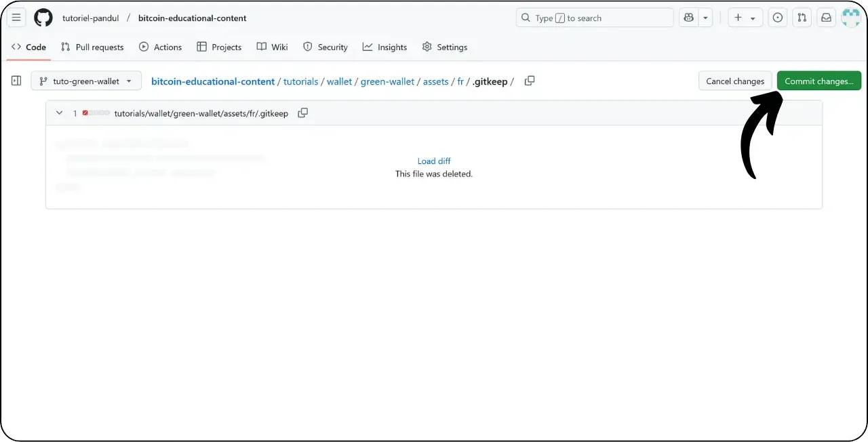The image size is (868, 442).
Task: Open the repository Settings tab
Action: [x=445, y=47]
